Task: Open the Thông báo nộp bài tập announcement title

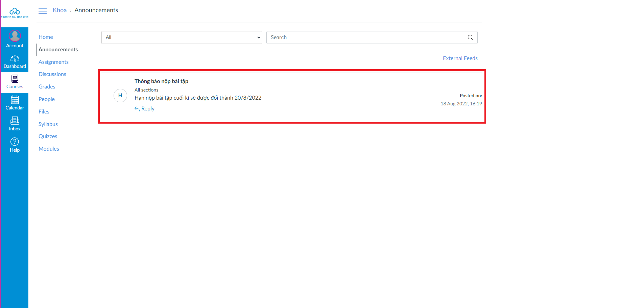Action: click(x=161, y=81)
